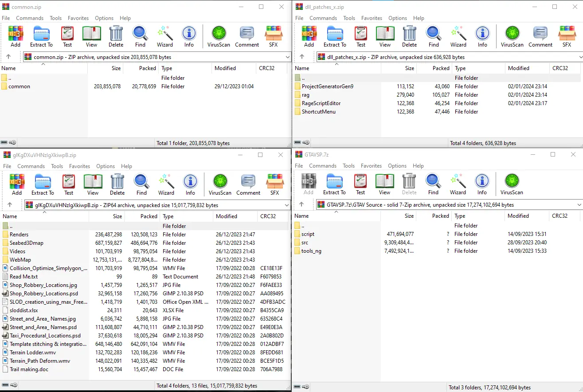Sort by Modified column in glKgDXuVHNzIgXkiwpB.zip window
The image size is (583, 392).
[235, 216]
